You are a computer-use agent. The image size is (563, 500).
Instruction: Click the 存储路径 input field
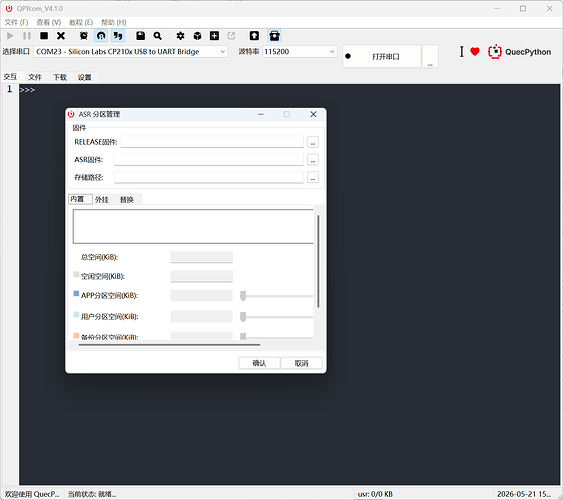tap(209, 177)
